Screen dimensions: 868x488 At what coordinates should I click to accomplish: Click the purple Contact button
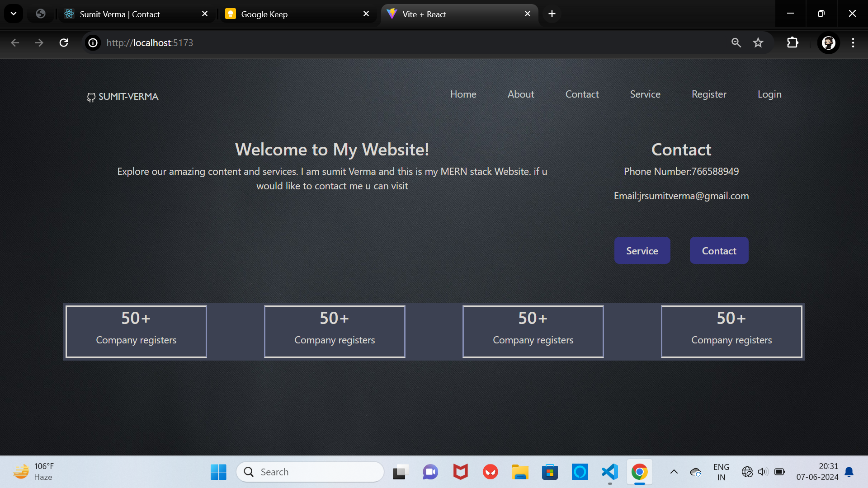pyautogui.click(x=719, y=250)
